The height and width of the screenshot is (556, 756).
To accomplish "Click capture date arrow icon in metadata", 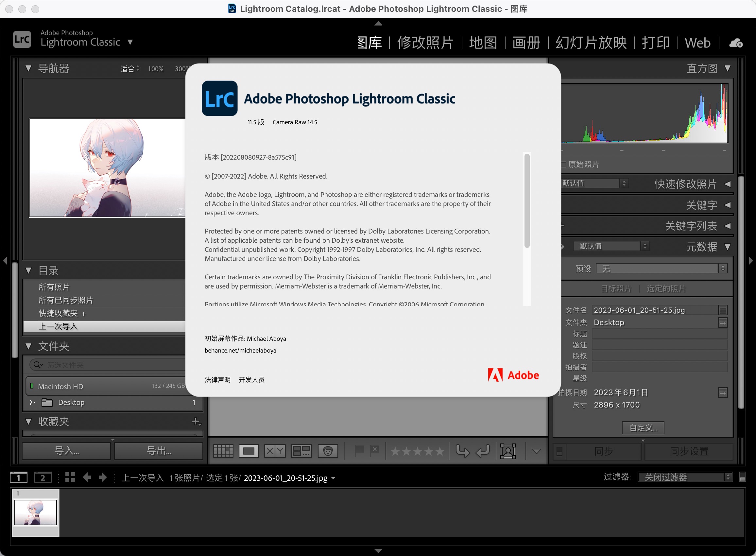I will 723,392.
